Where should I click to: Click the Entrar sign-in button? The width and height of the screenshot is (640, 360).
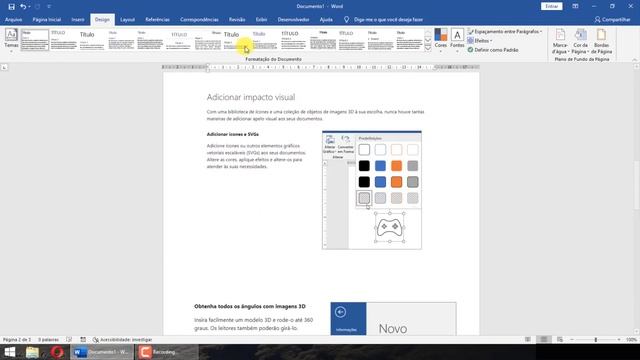[551, 7]
